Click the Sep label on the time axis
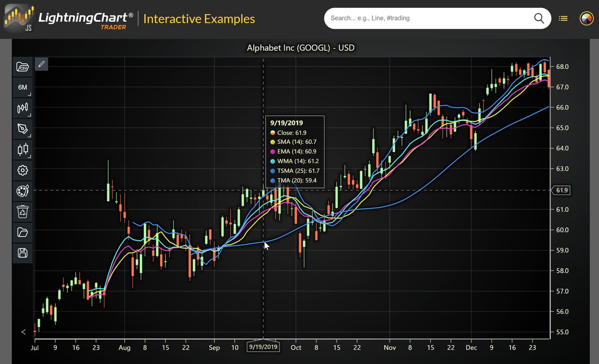 point(214,347)
